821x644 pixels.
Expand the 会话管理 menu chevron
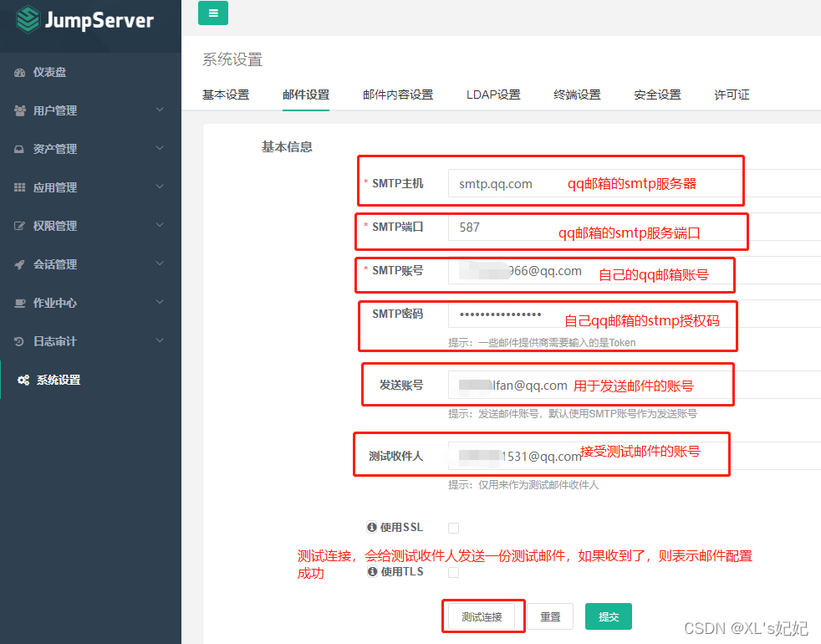click(160, 263)
